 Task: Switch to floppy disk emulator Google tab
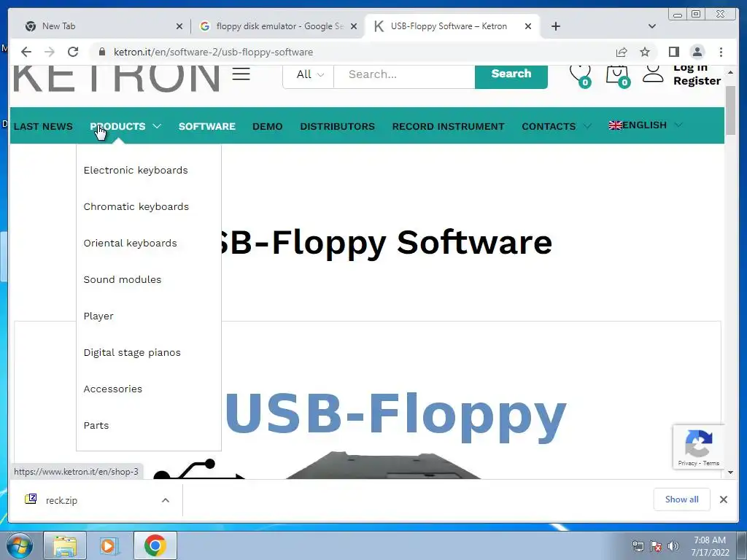(x=279, y=26)
